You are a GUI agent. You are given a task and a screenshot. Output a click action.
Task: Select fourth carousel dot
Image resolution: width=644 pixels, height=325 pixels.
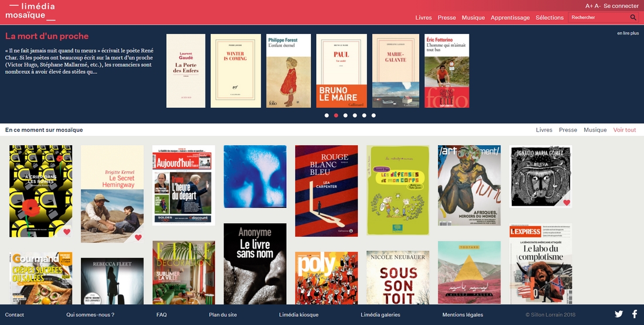click(355, 115)
